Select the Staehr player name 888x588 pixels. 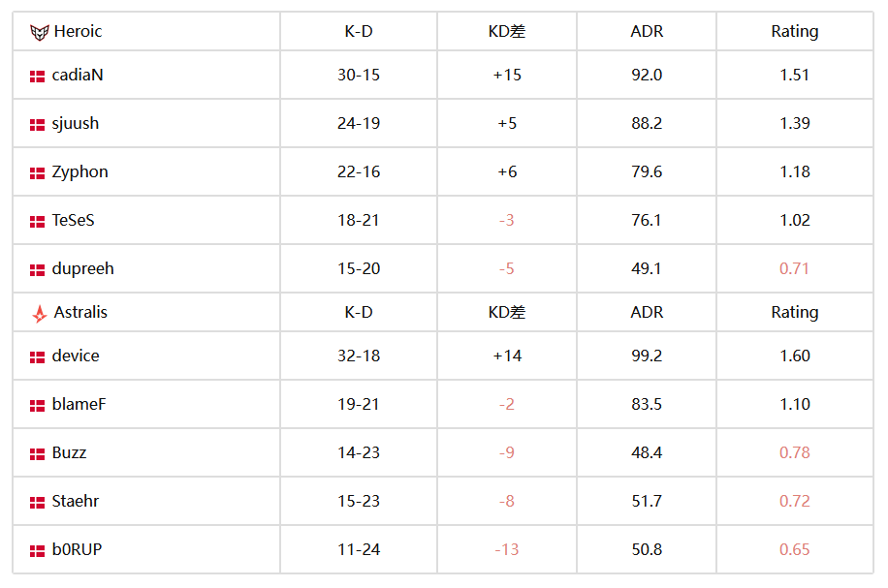(x=76, y=501)
